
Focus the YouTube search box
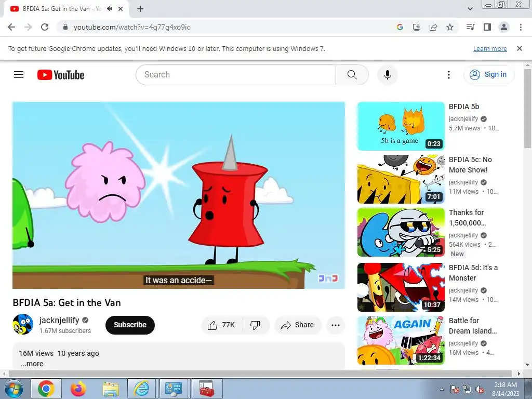click(236, 75)
